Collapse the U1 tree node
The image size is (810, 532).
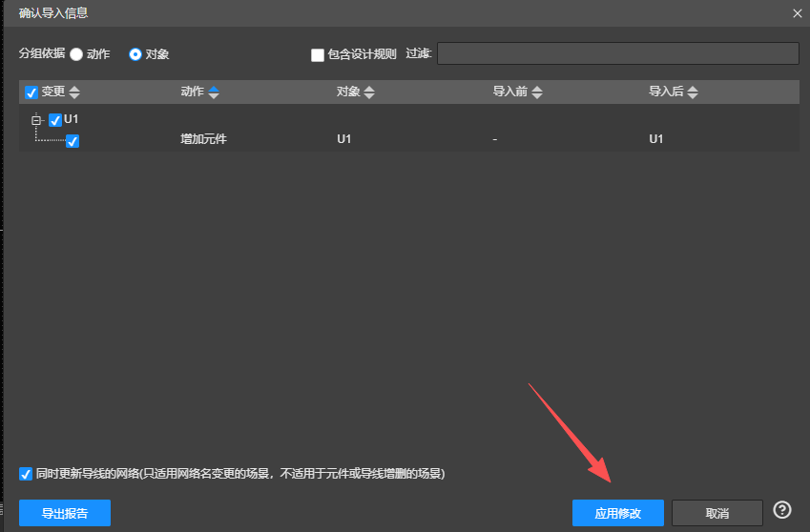36,120
